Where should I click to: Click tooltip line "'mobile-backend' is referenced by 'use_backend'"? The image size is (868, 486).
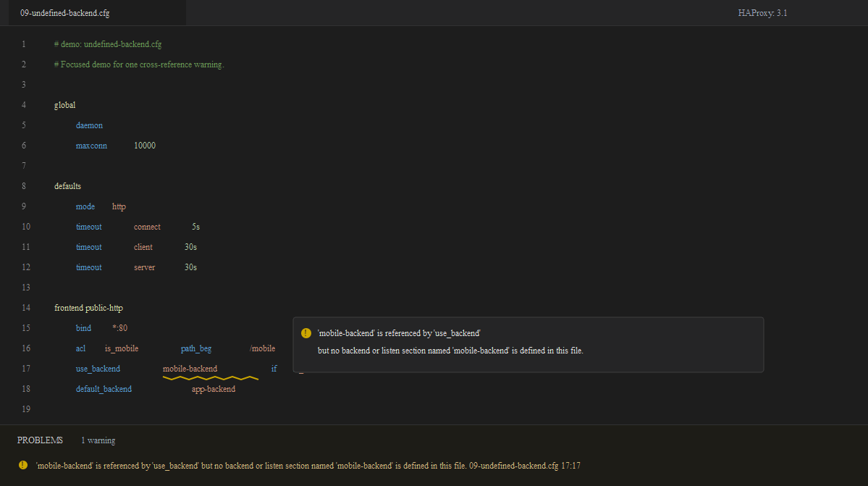[399, 333]
